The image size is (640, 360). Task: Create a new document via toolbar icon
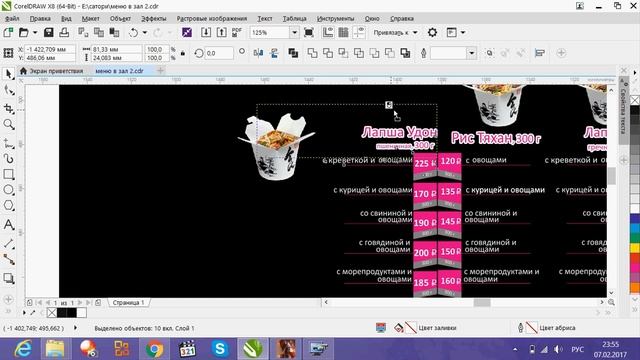click(x=8, y=32)
